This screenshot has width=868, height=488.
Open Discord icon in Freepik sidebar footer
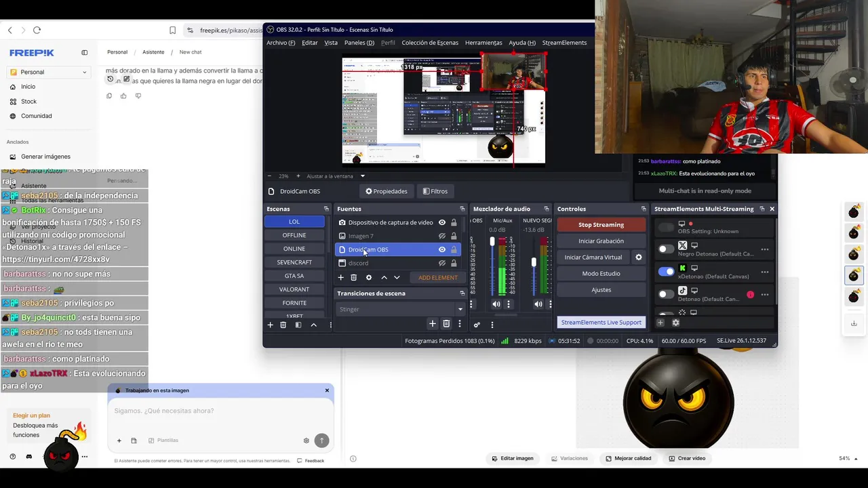point(28,457)
